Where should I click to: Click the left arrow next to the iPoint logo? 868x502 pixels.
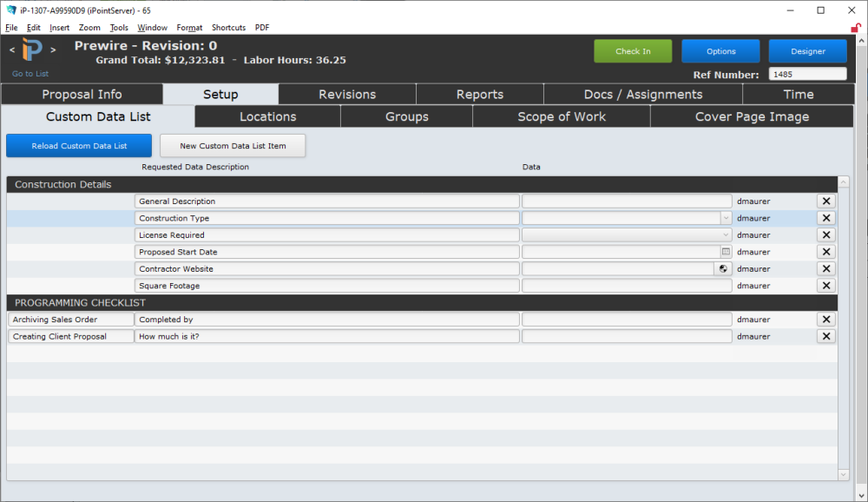[10, 50]
